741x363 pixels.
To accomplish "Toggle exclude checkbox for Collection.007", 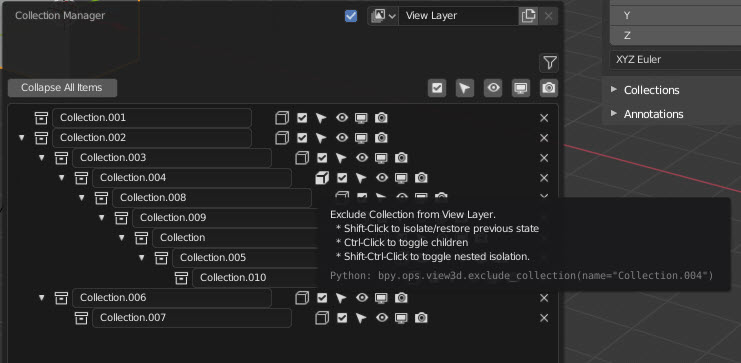I will pos(342,318).
